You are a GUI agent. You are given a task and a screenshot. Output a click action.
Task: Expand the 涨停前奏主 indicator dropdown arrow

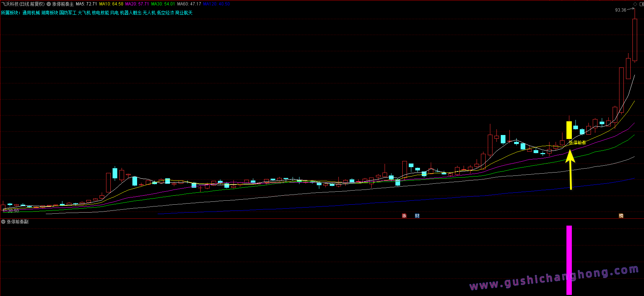point(49,4)
